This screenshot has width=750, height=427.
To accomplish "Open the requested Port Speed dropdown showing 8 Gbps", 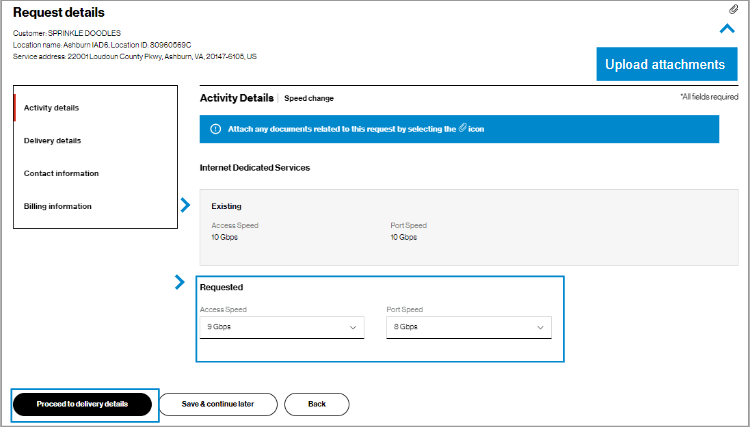I will [x=468, y=327].
